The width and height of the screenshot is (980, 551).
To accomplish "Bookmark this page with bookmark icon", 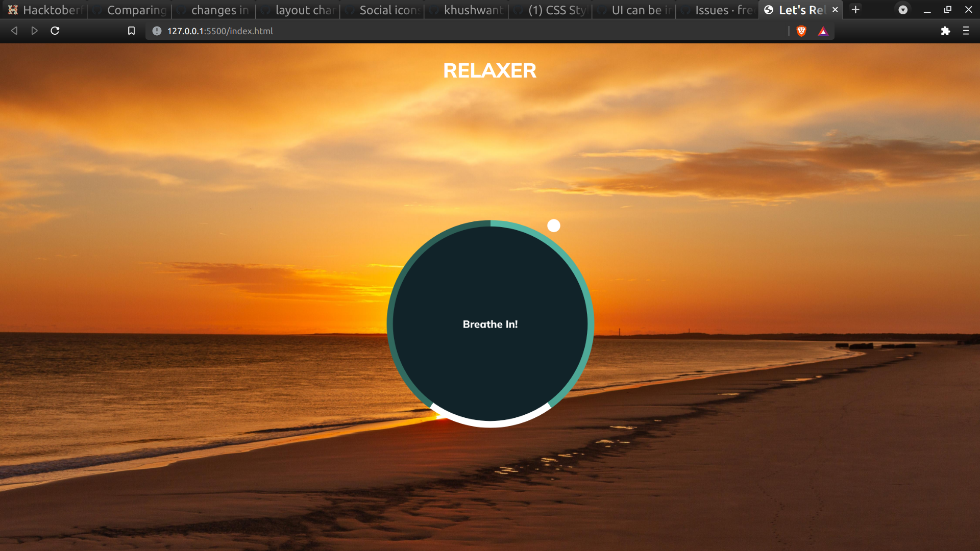I will coord(131,31).
